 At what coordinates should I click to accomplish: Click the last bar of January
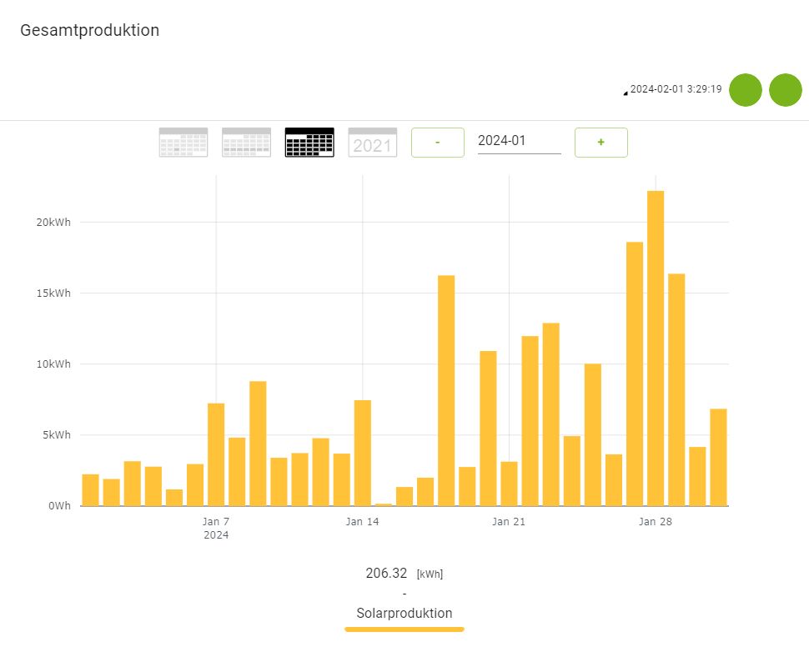pyautogui.click(x=718, y=458)
